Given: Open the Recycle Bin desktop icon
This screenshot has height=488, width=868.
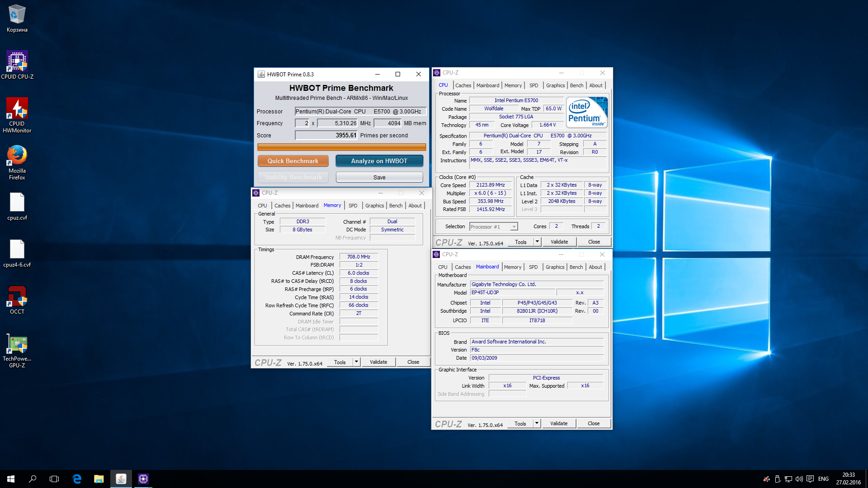Looking at the screenshot, I should [17, 18].
